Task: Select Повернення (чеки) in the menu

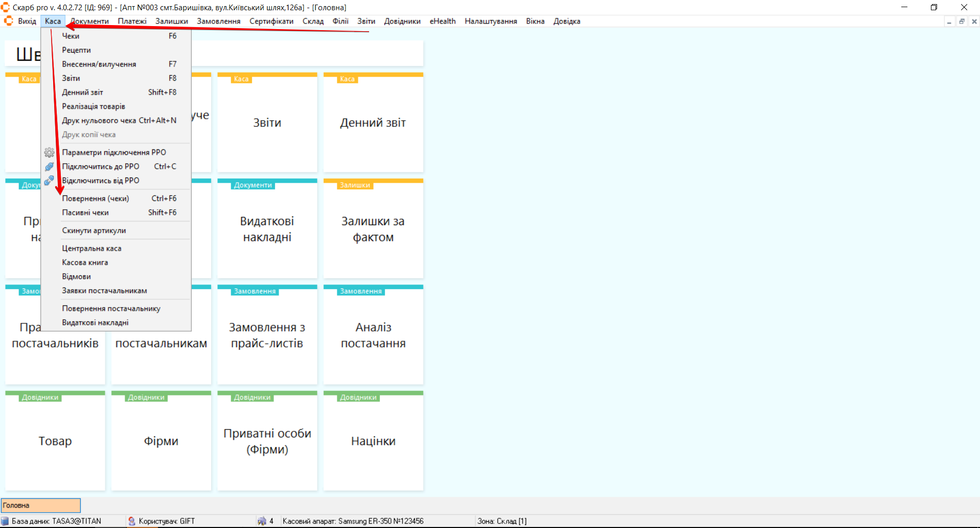Action: click(96, 199)
